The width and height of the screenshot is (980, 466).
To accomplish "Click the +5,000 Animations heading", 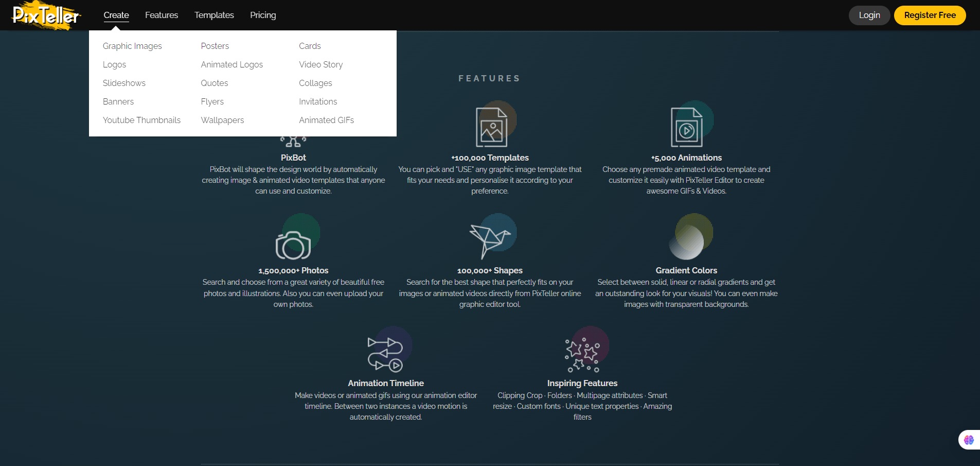I will point(686,158).
